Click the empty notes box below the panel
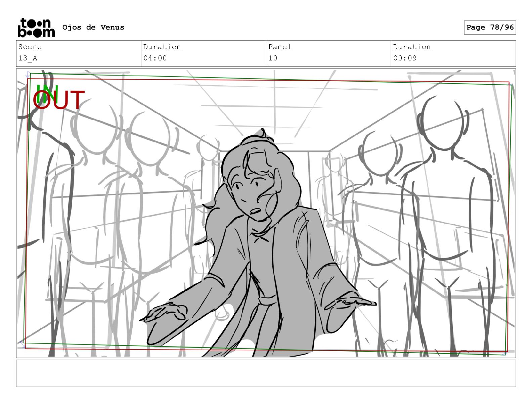 tap(266, 373)
